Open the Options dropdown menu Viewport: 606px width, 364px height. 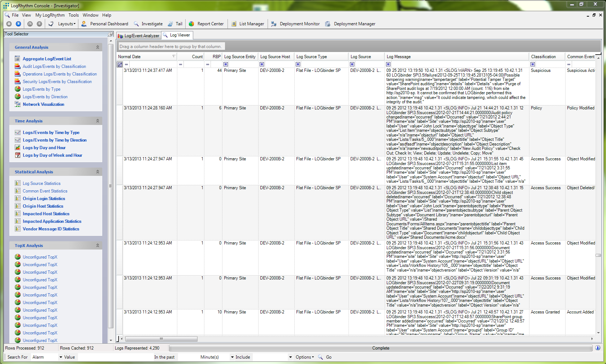pyautogui.click(x=305, y=357)
